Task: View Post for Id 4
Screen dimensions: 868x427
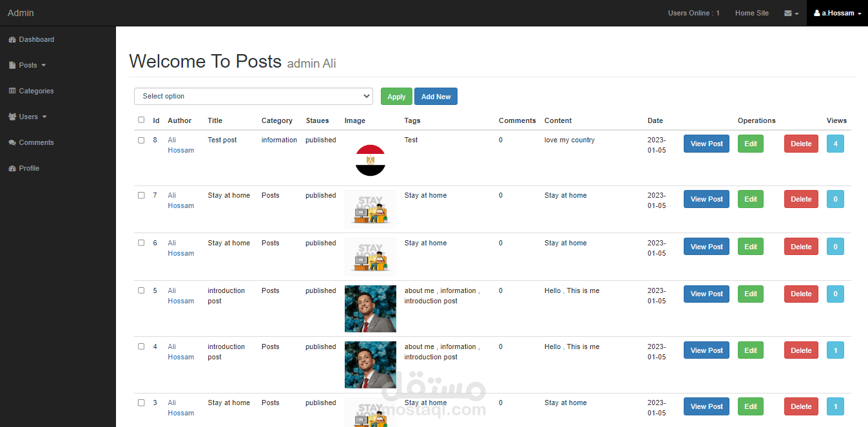Action: point(706,350)
